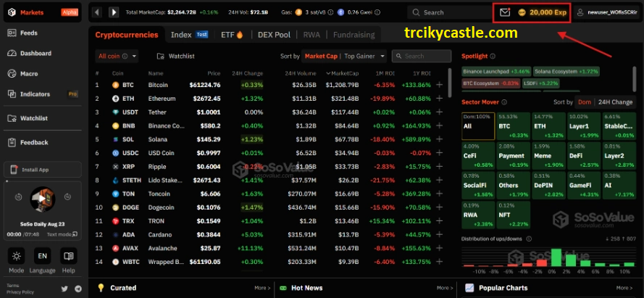Select the GameFi sector tile
This screenshot has height=298, width=644.
point(584,185)
